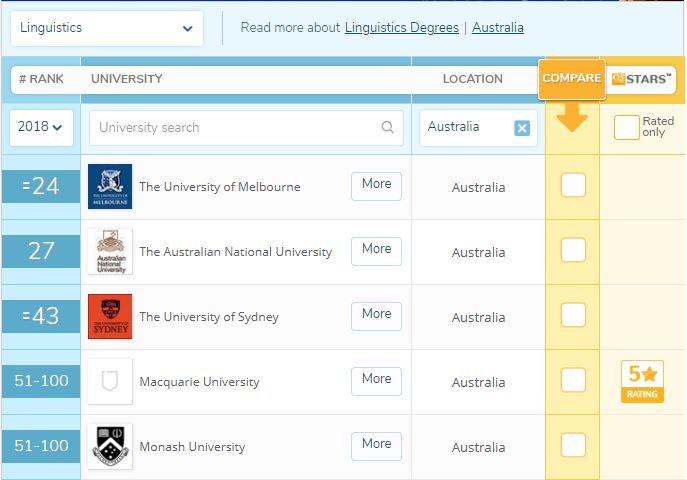Click Monash's 51-100 rank cell
The height and width of the screenshot is (480, 687).
(x=41, y=446)
